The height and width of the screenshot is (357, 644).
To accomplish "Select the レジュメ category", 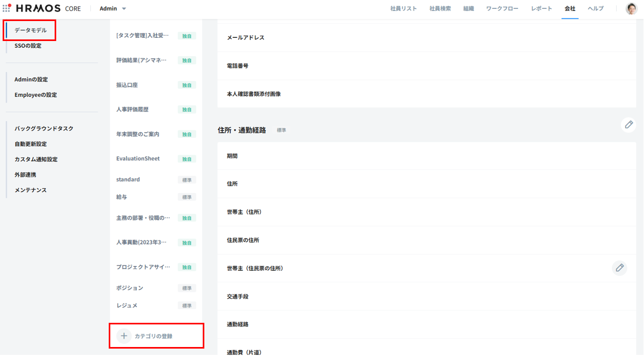I will click(127, 305).
